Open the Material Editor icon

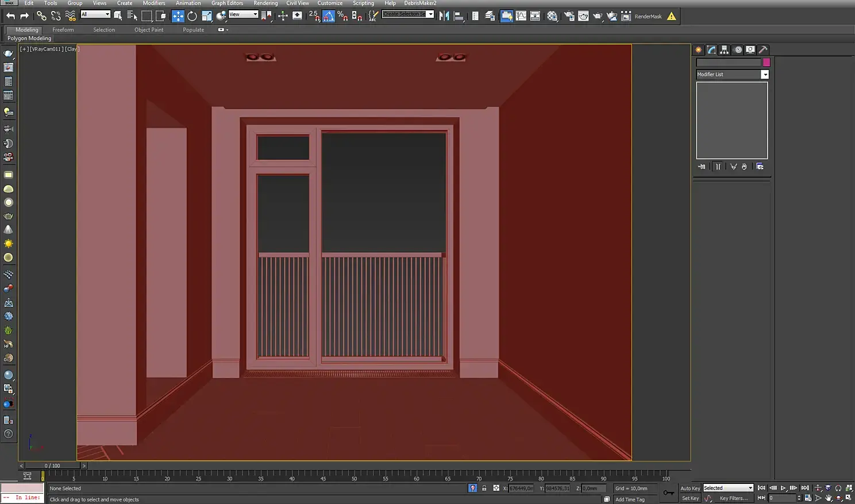[x=552, y=16]
